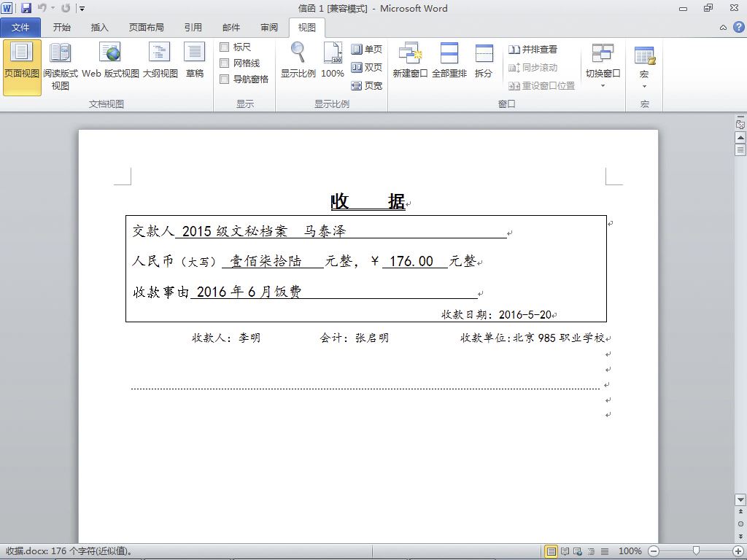Expand the Switch Windows dropdown (切换窗口)
This screenshot has width=747, height=560.
tap(603, 86)
